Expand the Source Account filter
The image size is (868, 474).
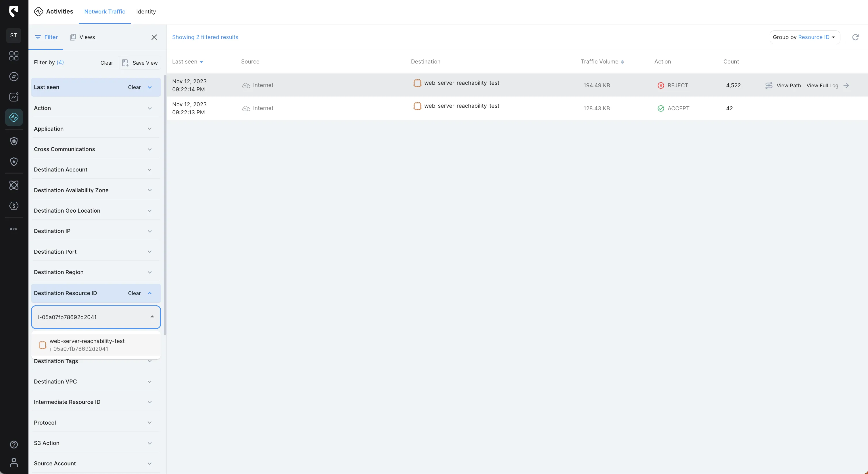click(96, 464)
